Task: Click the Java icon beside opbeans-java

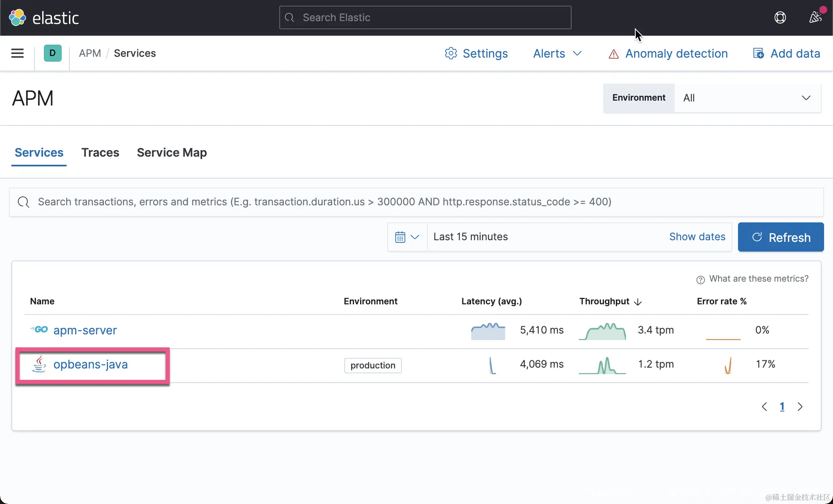Action: 39,364
